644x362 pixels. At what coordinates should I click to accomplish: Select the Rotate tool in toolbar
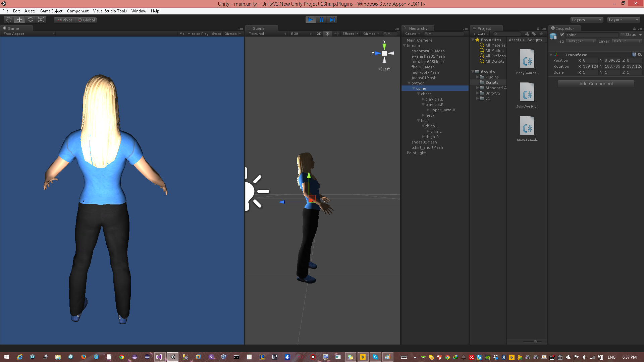(31, 20)
